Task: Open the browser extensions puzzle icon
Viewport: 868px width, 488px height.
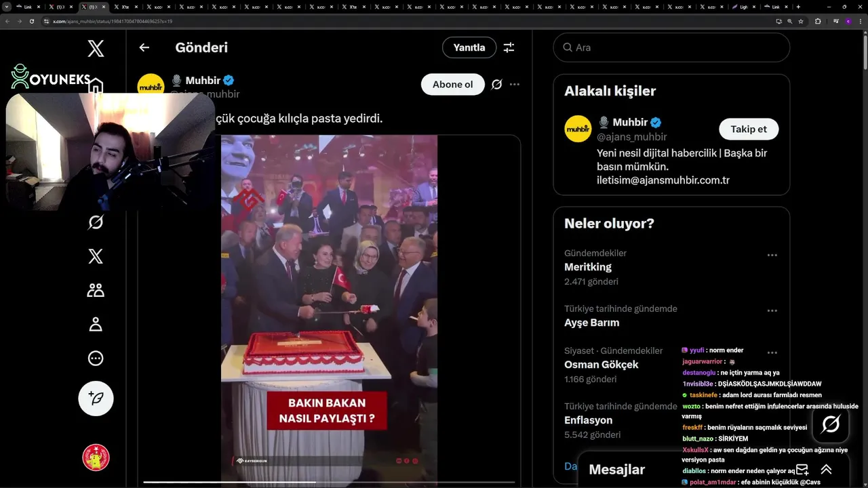Action: pos(818,21)
